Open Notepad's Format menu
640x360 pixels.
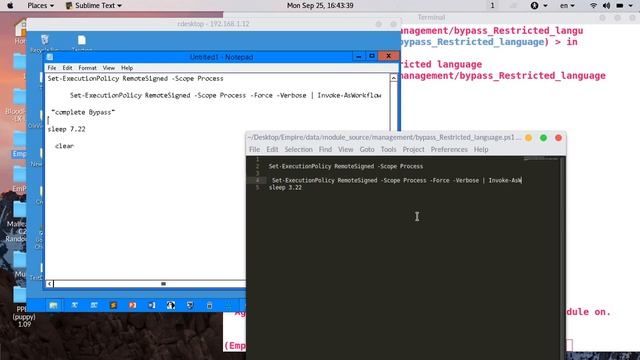click(87, 68)
